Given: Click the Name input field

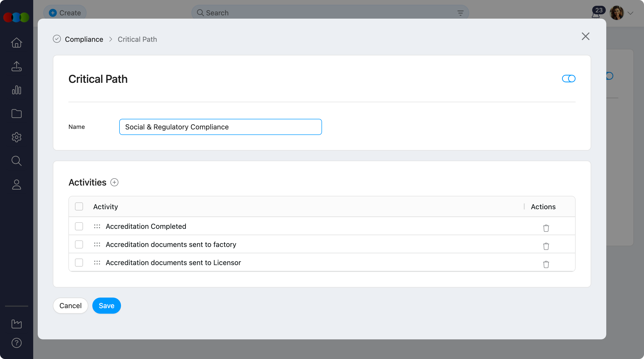Looking at the screenshot, I should click(x=220, y=127).
